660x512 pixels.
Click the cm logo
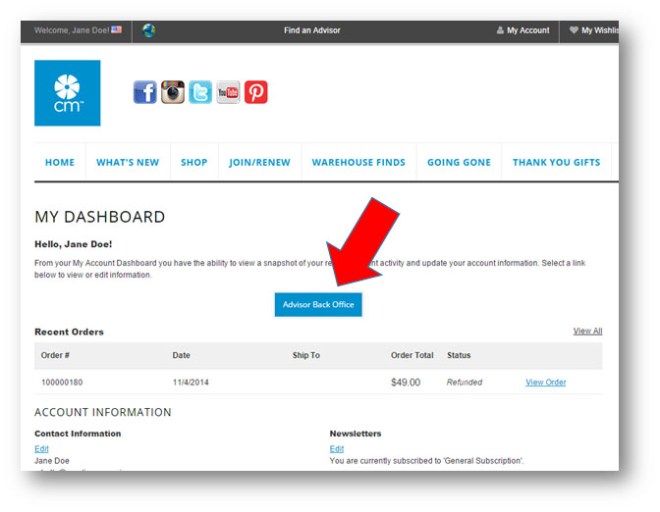click(x=67, y=93)
